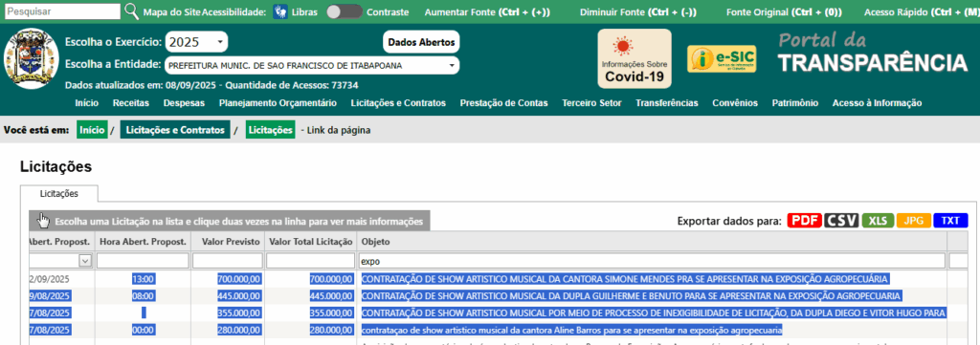Click the green Licitações breadcrumb
The width and height of the screenshot is (980, 345).
(270, 130)
